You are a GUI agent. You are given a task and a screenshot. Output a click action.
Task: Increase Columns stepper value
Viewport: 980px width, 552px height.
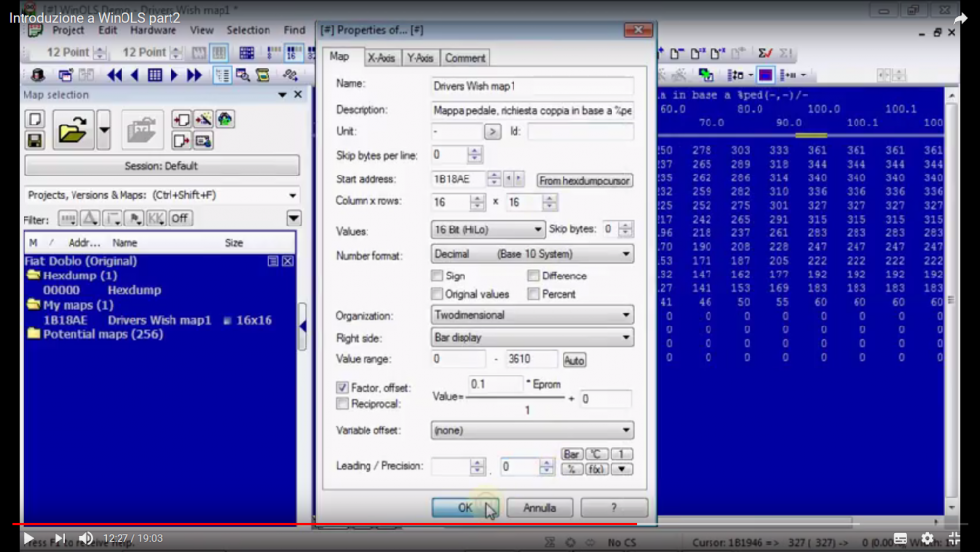coord(477,198)
